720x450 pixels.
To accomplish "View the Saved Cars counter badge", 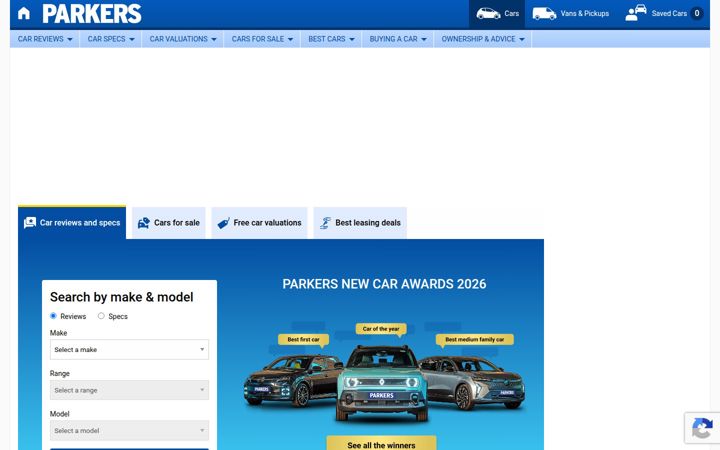I will 697,13.
